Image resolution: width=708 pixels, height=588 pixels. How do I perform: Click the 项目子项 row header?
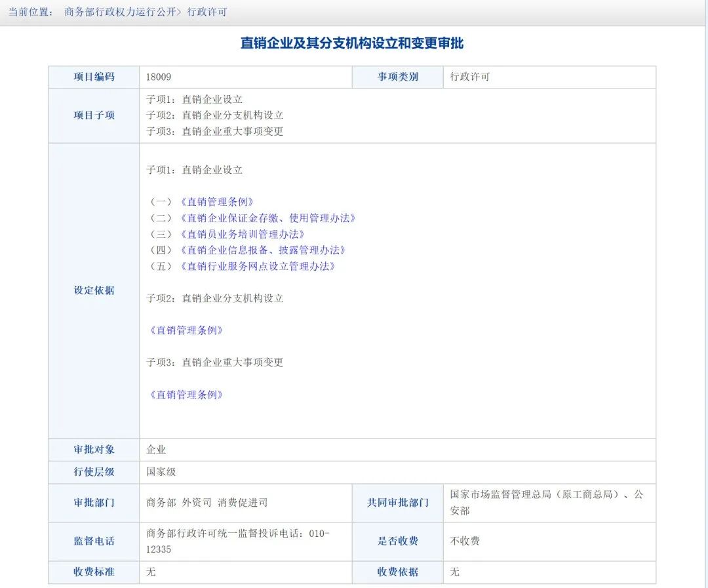point(93,115)
